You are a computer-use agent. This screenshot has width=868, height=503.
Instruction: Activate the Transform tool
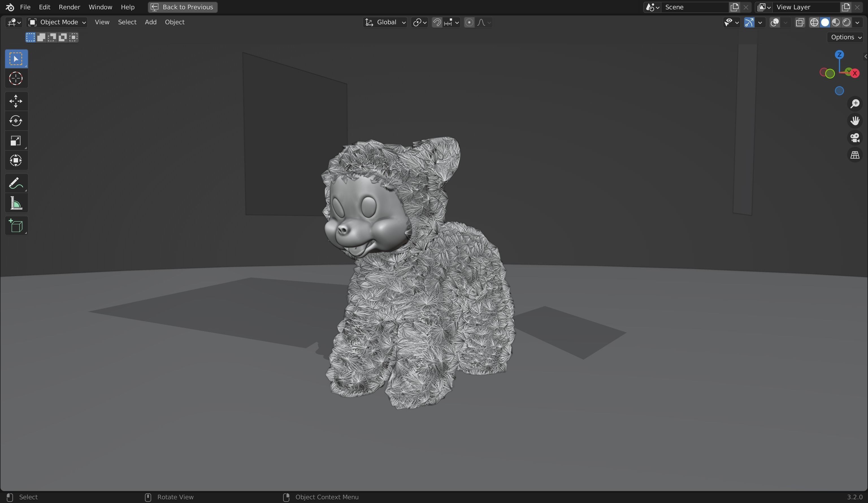pos(16,160)
